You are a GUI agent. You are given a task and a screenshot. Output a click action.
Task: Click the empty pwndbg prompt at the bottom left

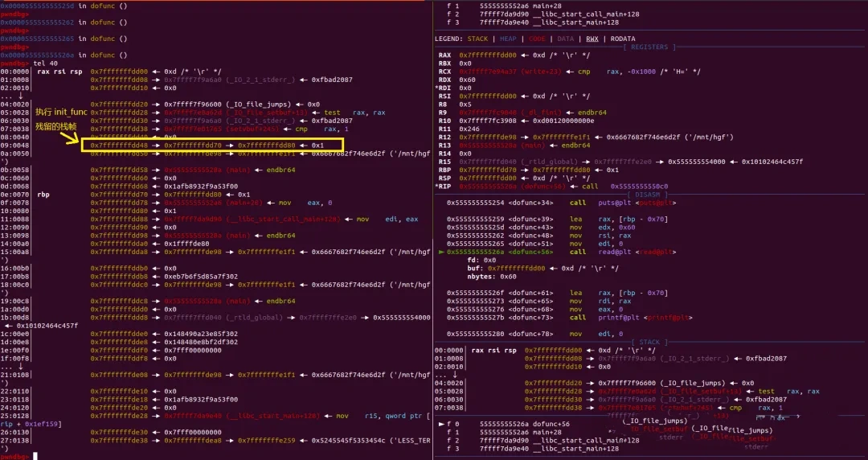14,457
